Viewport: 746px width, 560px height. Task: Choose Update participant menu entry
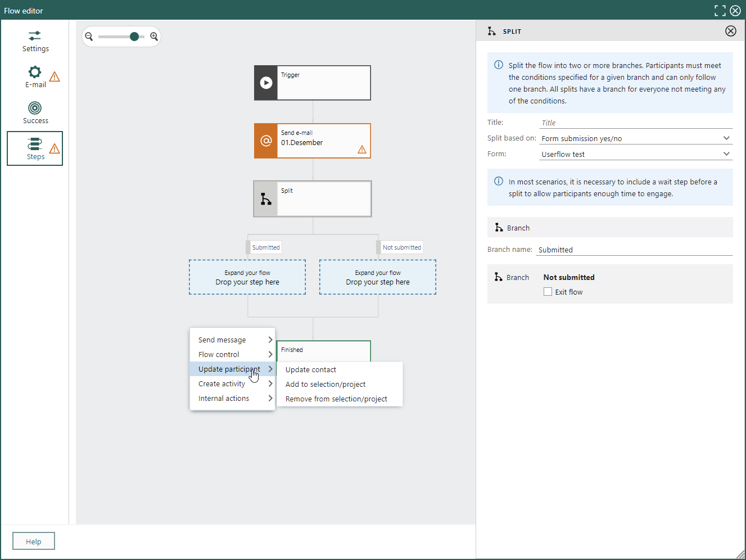(x=232, y=369)
